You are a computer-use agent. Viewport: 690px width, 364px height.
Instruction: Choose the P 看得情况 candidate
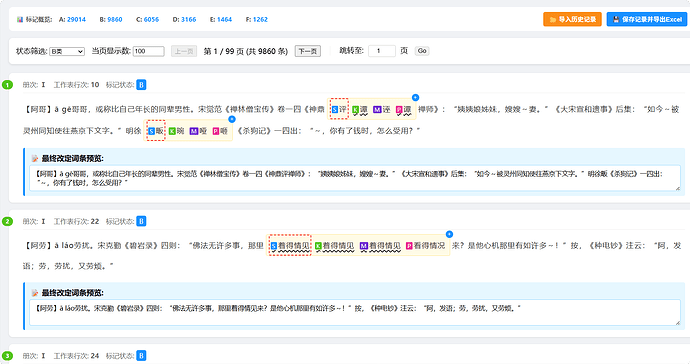point(425,246)
